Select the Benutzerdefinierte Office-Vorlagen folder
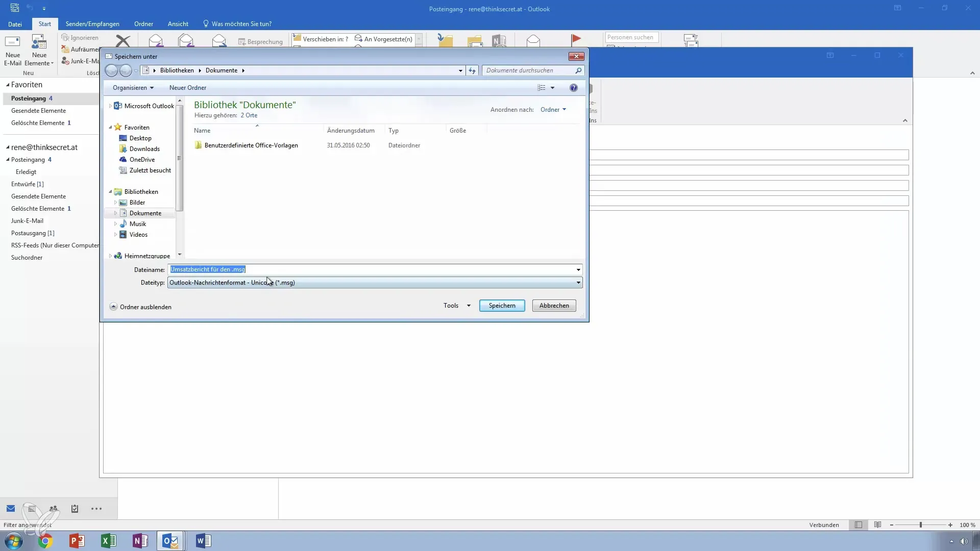Viewport: 980px width, 551px height. click(251, 145)
